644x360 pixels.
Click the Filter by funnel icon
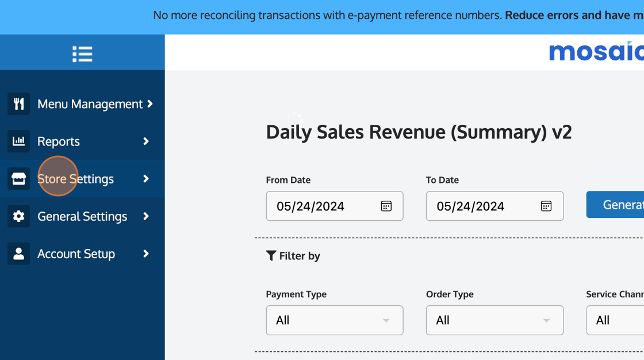[271, 256]
